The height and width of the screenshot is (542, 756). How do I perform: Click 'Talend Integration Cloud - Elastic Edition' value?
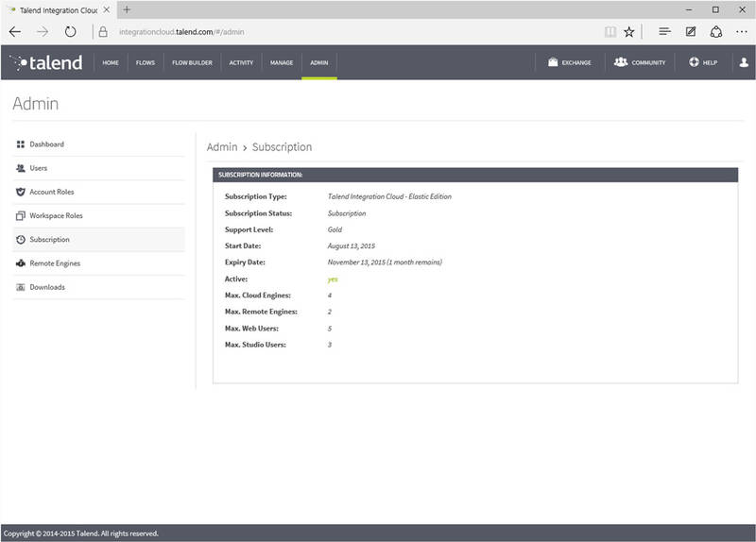(x=389, y=196)
